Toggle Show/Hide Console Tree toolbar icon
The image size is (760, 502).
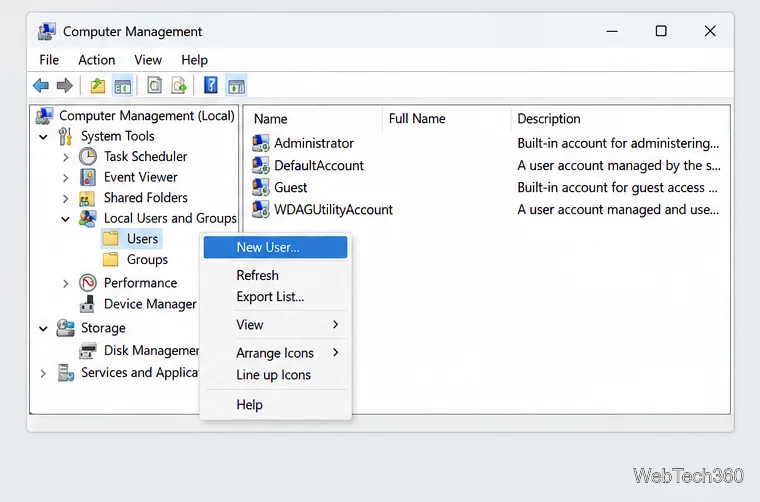pos(123,86)
